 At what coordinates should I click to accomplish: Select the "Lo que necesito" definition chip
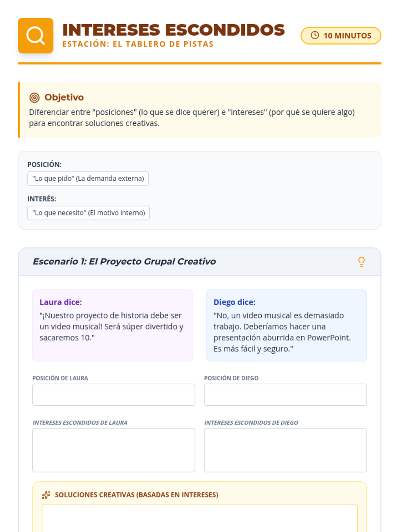coord(88,213)
